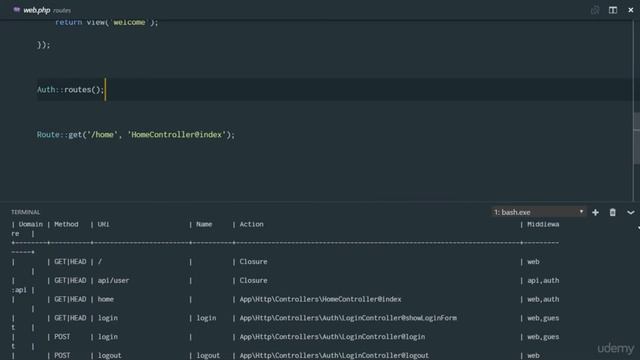Click first Closure action in terminal
640x360 pixels.
click(x=253, y=262)
